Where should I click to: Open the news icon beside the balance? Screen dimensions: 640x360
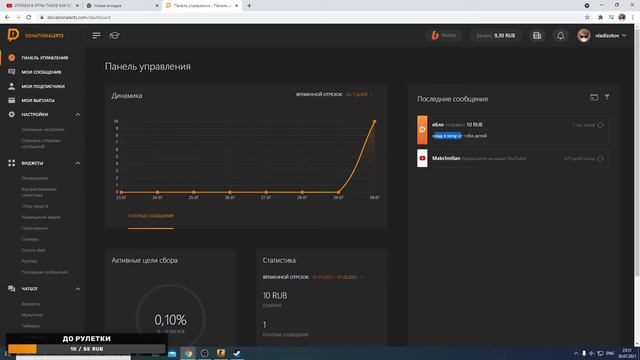click(537, 36)
